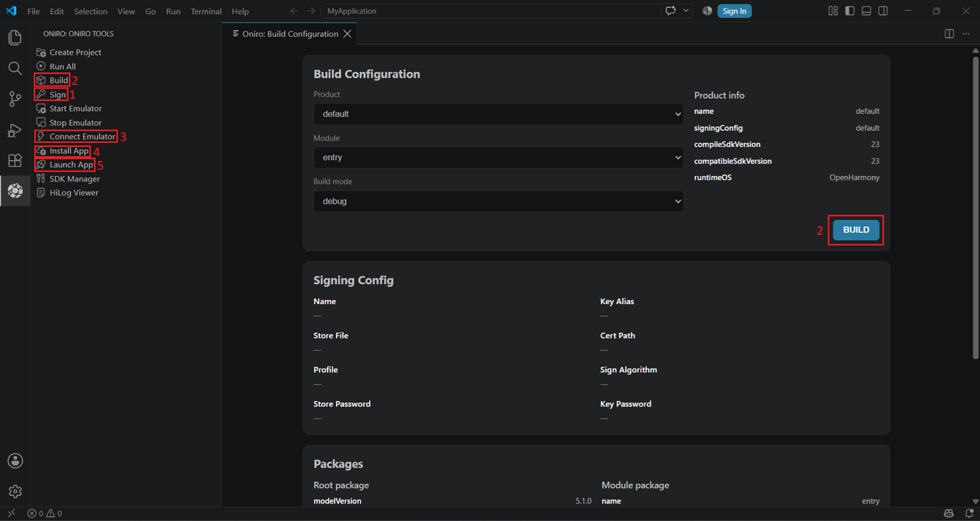Open the Search view in activity bar
This screenshot has width=980, height=521.
tap(15, 68)
